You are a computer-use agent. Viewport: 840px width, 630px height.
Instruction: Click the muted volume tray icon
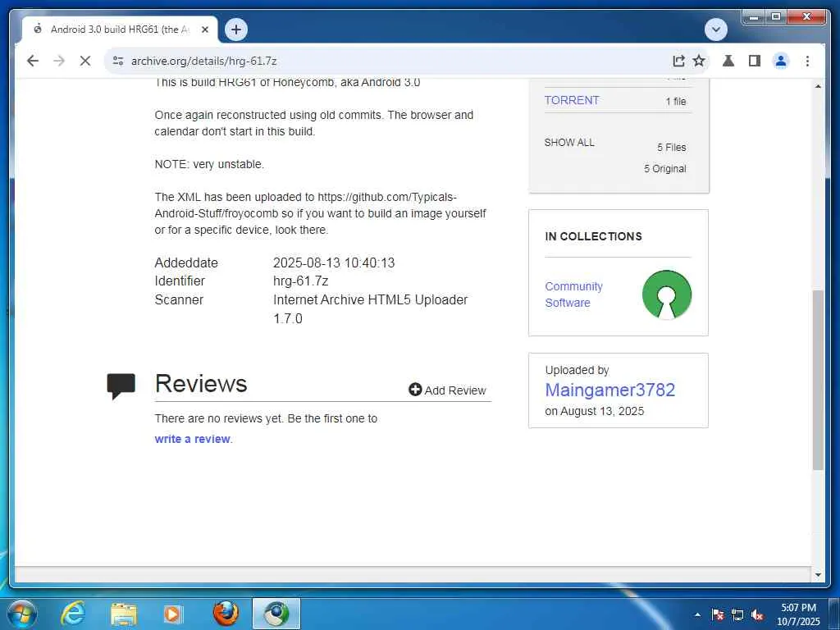[x=757, y=614]
